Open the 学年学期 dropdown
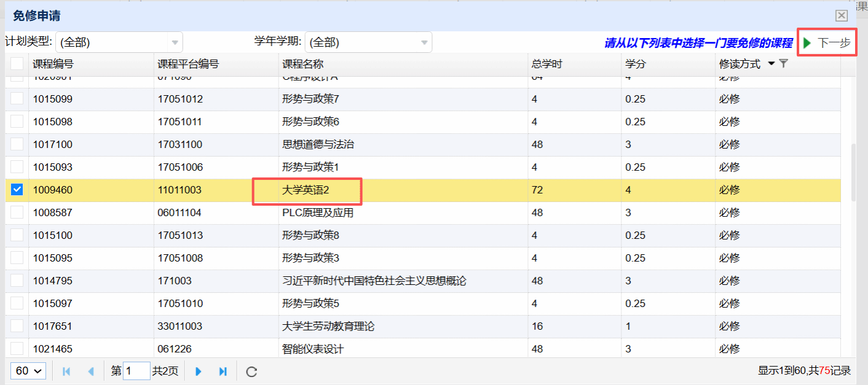Image resolution: width=868 pixels, height=385 pixels. coord(368,42)
